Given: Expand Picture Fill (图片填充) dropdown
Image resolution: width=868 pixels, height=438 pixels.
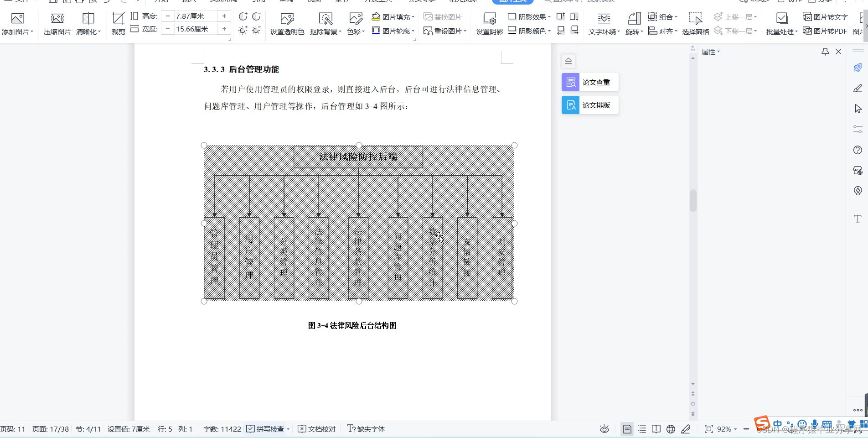Looking at the screenshot, I should click(x=413, y=17).
